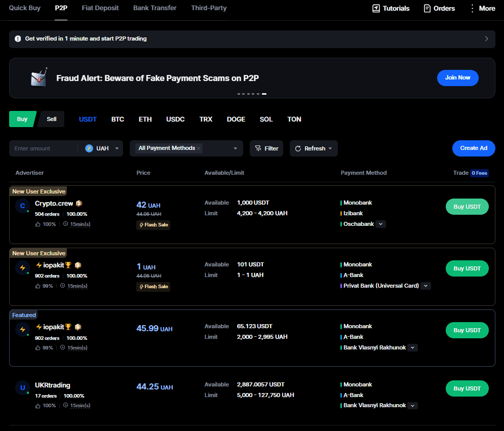Image resolution: width=504 pixels, height=431 pixels.
Task: Open the Third-Party tab
Action: (x=209, y=8)
